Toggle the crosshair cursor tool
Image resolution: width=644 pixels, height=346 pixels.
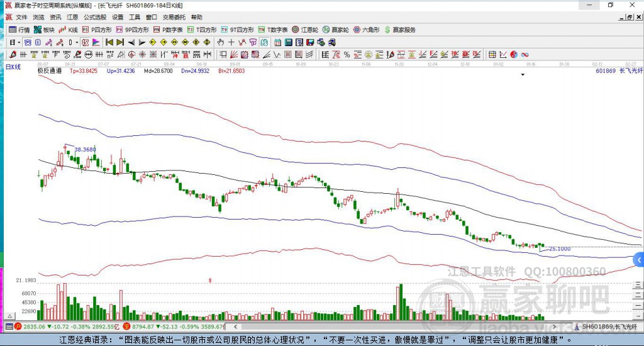point(231,42)
